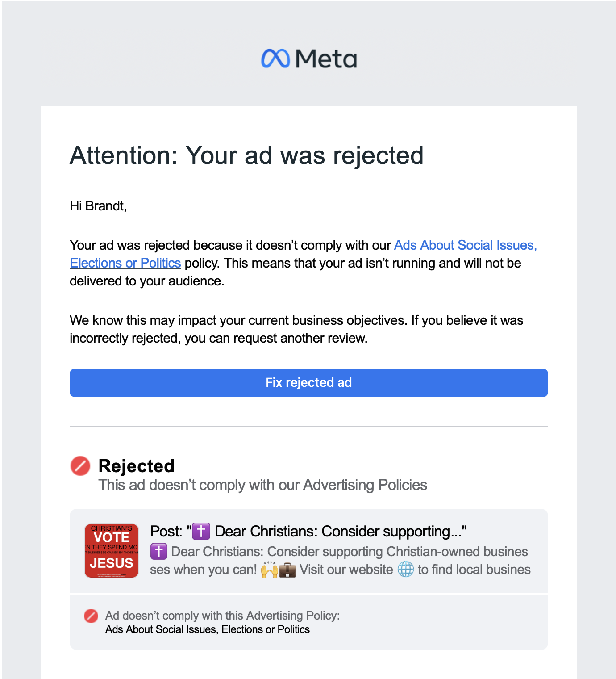616x679 pixels.
Task: Click the Dear Christians post title
Action: (x=308, y=532)
